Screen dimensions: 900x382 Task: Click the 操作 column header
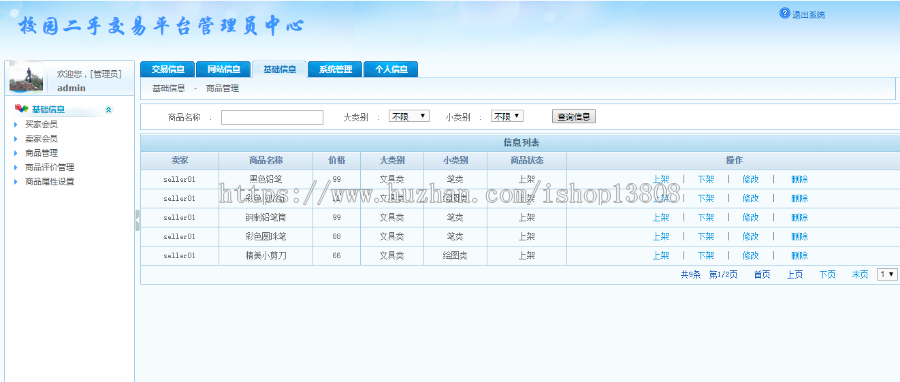(x=734, y=161)
